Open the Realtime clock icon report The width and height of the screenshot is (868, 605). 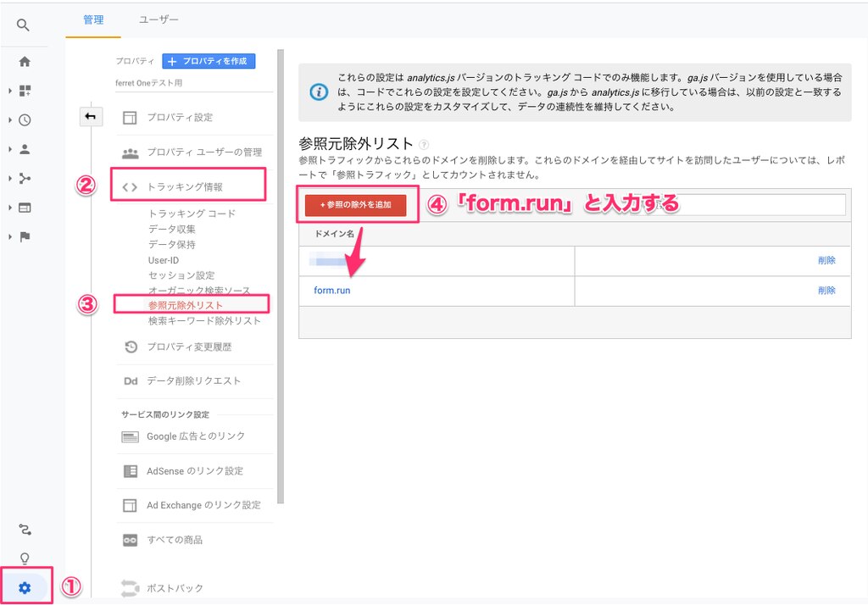tap(25, 120)
